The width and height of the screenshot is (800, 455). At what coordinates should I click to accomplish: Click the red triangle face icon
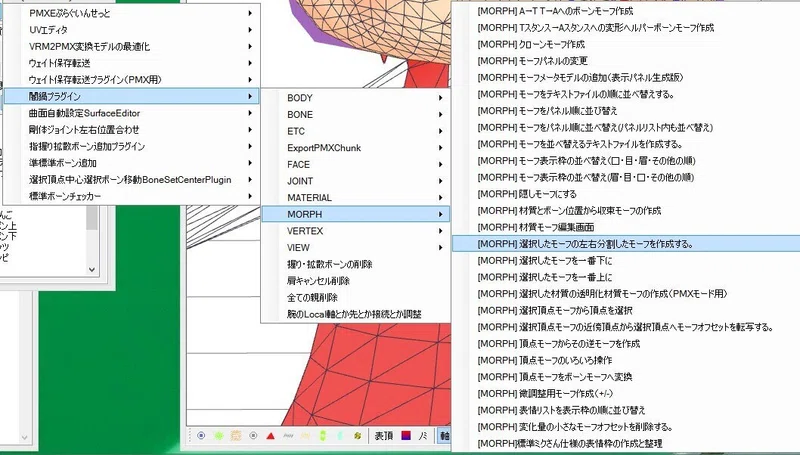coord(270,436)
